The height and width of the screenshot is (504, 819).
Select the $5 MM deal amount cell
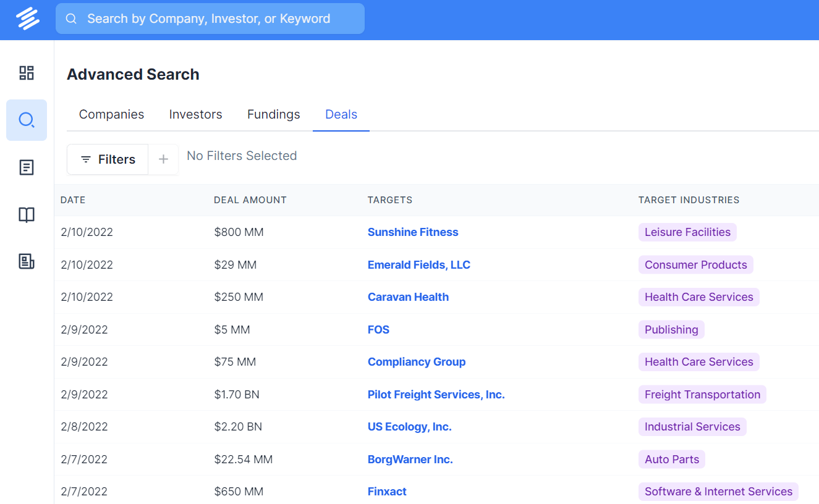pyautogui.click(x=232, y=330)
